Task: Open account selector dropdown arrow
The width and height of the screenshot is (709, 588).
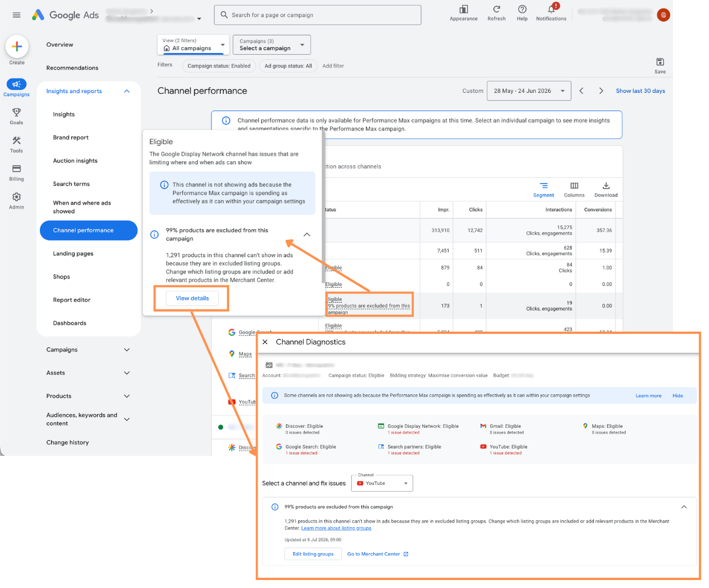Action: [x=199, y=19]
